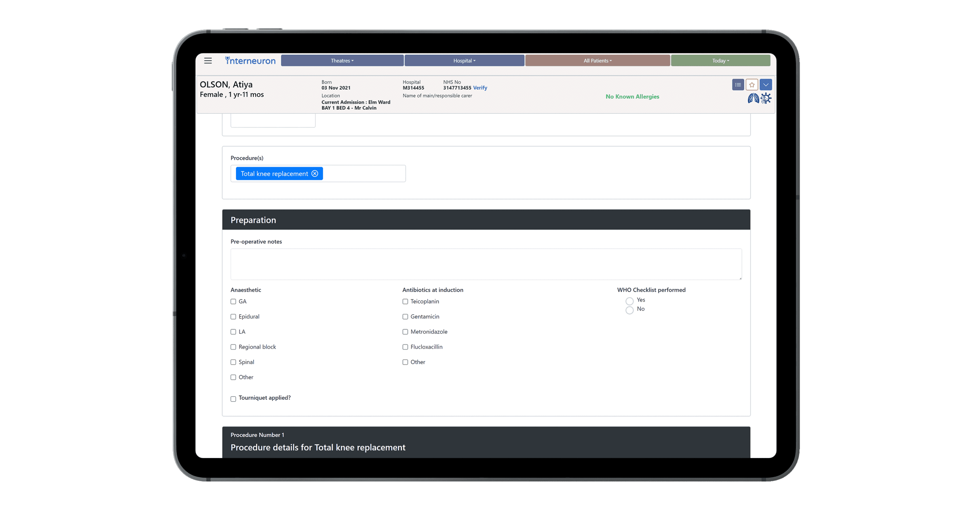Expand the patient banner chevron button
Screen dimensions: 980x513
pyautogui.click(x=765, y=85)
